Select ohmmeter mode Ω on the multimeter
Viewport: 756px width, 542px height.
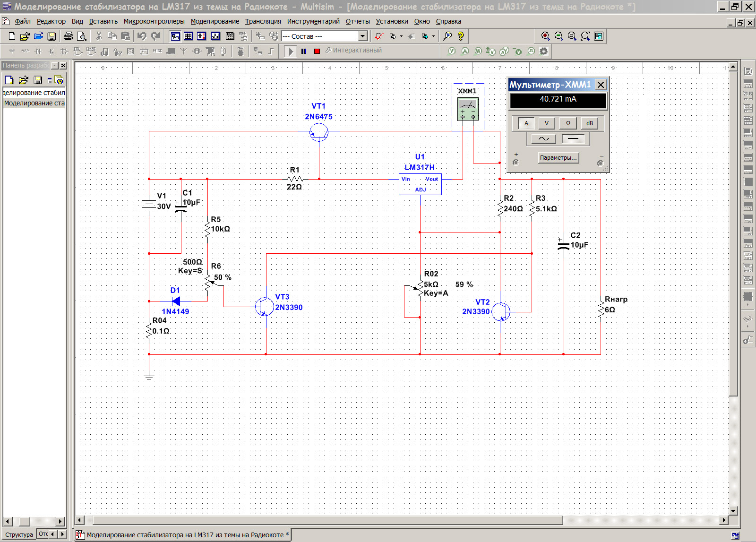[x=568, y=123]
